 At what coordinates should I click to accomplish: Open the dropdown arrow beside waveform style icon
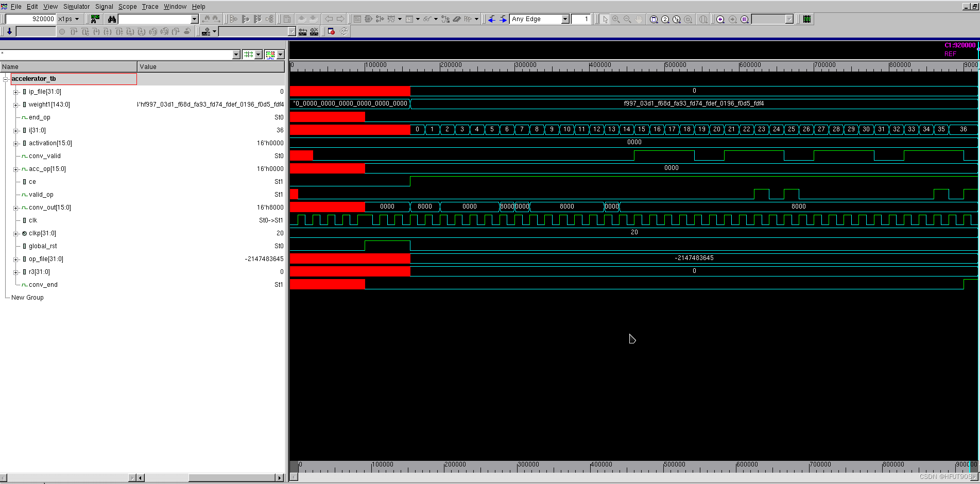[x=281, y=55]
